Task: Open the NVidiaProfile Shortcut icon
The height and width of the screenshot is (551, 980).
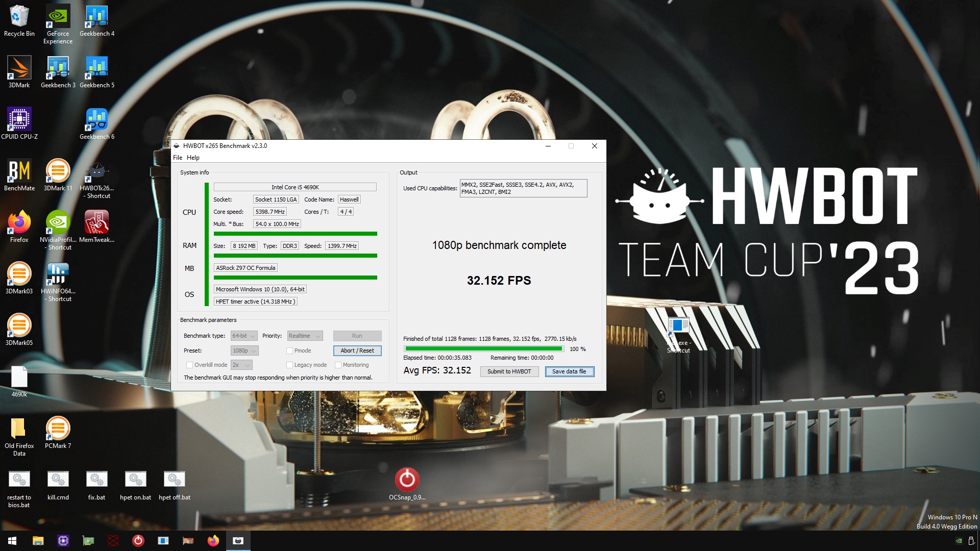Action: pyautogui.click(x=58, y=230)
